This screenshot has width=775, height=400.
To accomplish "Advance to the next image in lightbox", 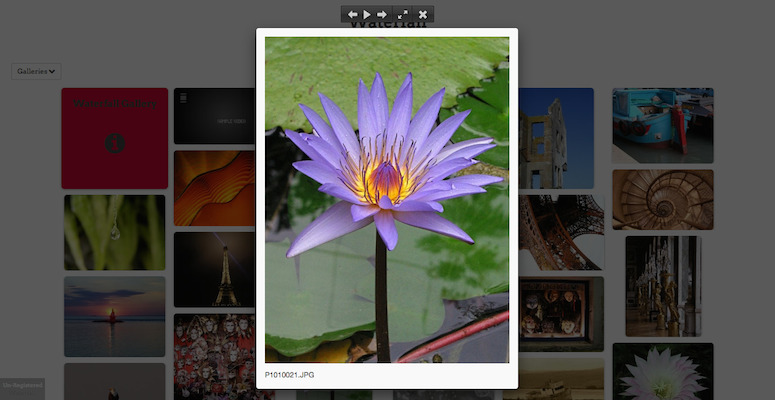I will click(382, 14).
